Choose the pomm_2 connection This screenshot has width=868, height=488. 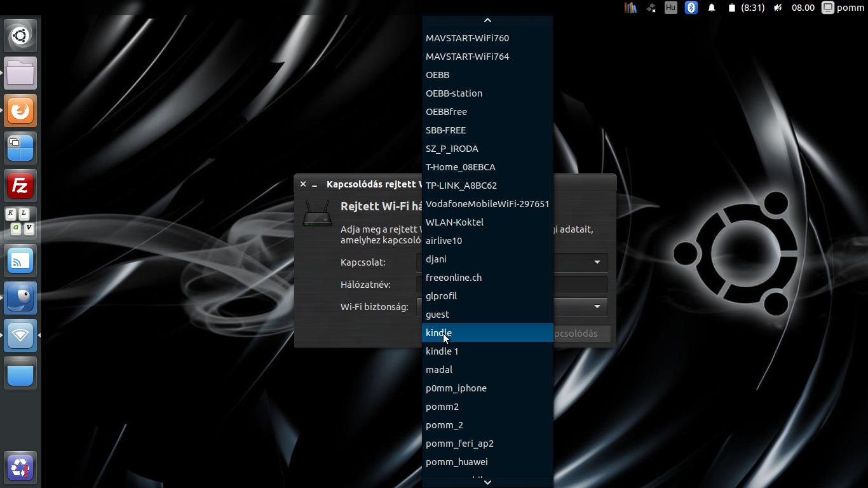coord(488,425)
